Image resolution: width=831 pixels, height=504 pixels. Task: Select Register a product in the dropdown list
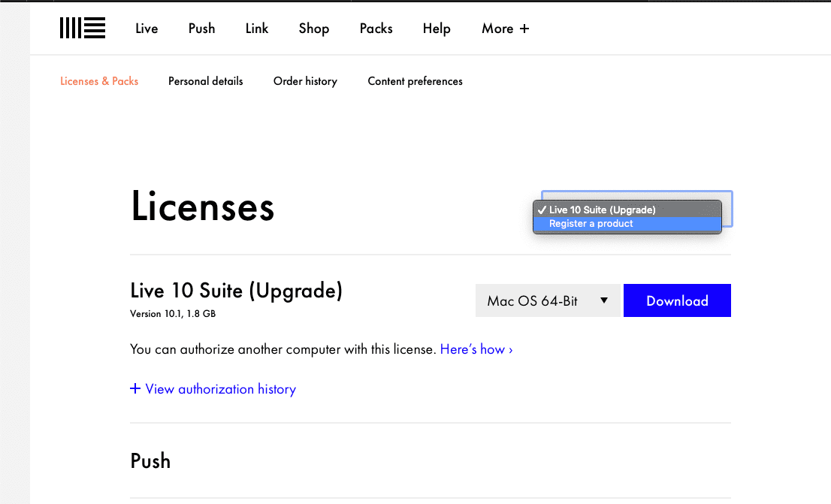coord(591,224)
